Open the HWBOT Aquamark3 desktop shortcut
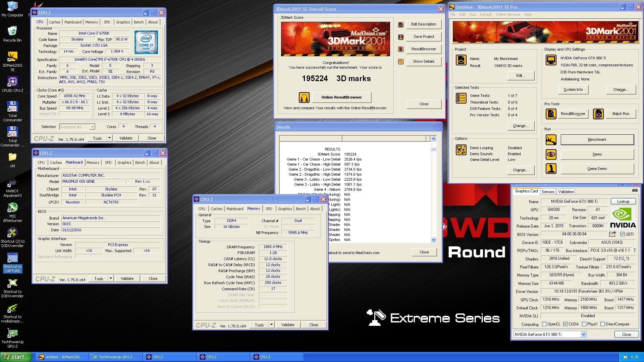Screen dimensions: 644x362 [12, 188]
